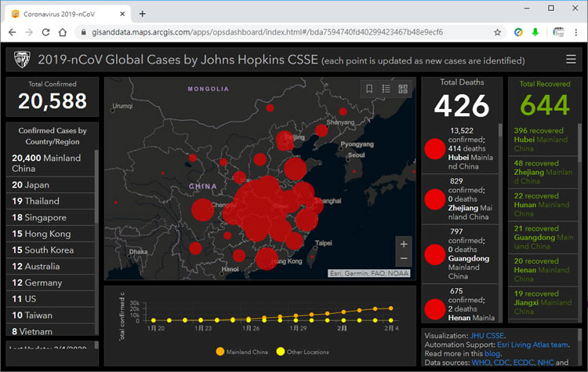The image size is (588, 372).
Task: Select the 10 Taiwan row
Action: [50, 315]
